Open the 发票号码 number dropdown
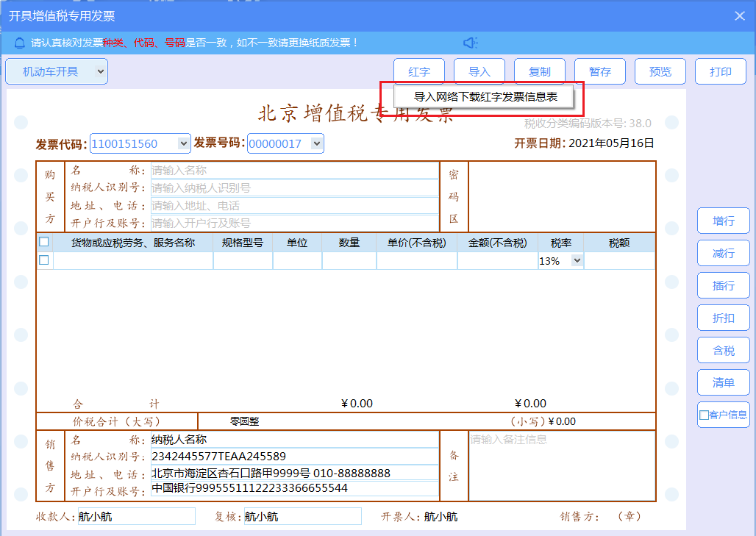The image size is (756, 536). (316, 143)
